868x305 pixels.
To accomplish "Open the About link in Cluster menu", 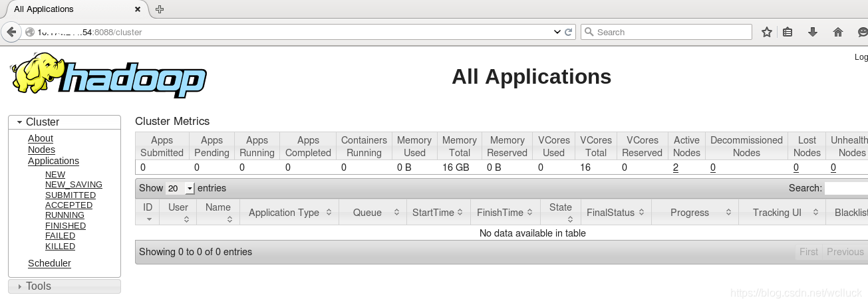I will coord(41,138).
